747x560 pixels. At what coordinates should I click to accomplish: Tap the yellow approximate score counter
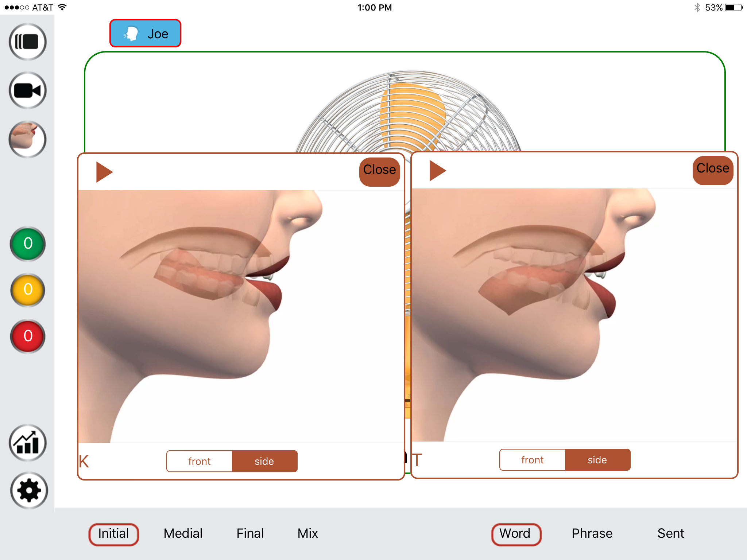point(28,290)
